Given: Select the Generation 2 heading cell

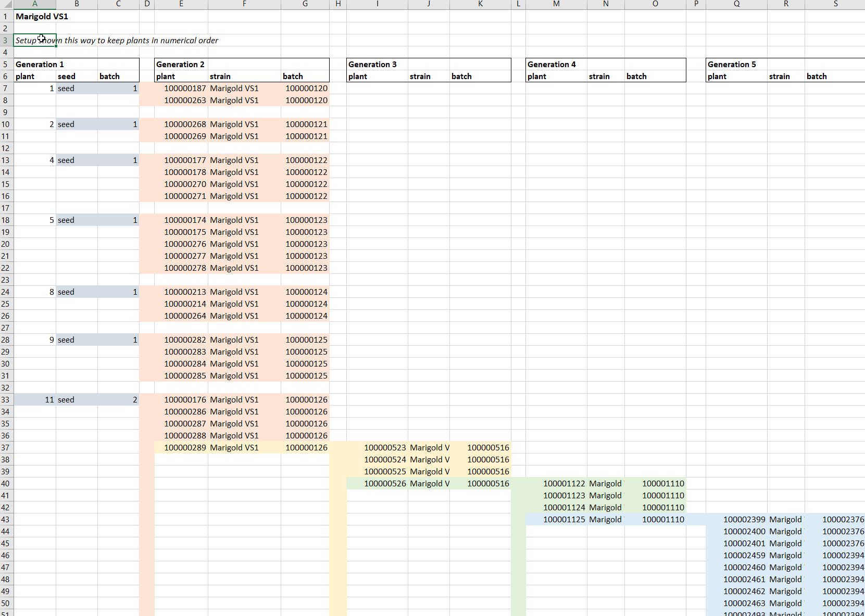Looking at the screenshot, I should (x=181, y=65).
